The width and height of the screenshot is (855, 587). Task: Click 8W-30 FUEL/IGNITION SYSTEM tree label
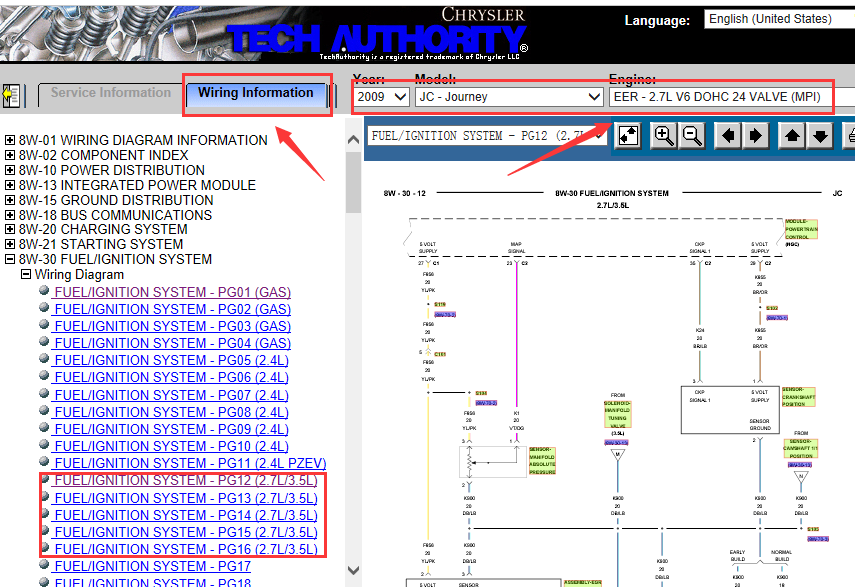coord(115,259)
